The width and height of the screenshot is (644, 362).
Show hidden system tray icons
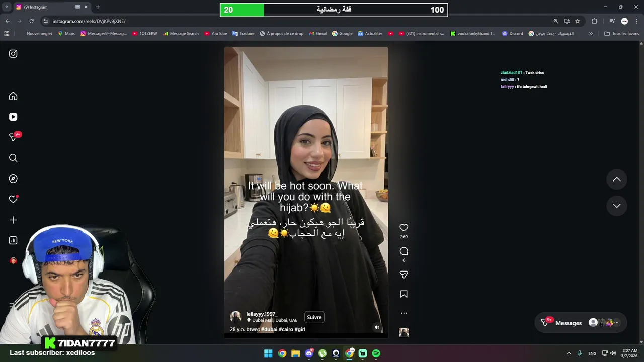(x=569, y=353)
